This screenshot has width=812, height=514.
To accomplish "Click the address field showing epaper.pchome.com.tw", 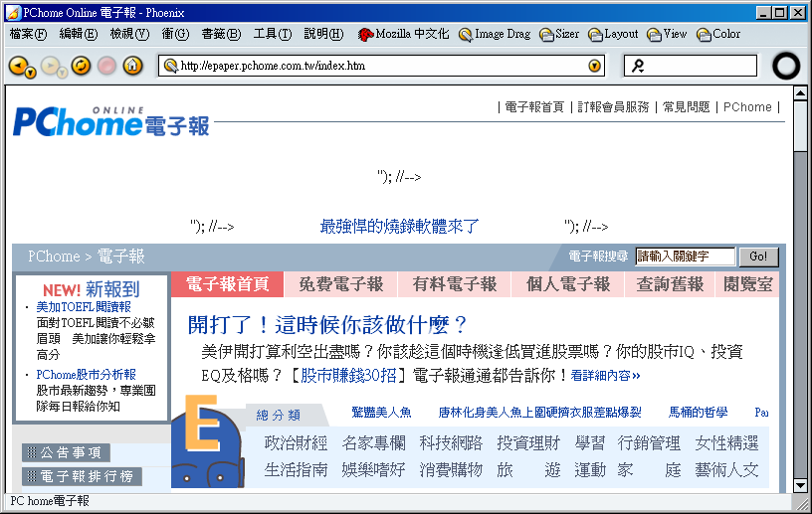I will pyautogui.click(x=382, y=66).
